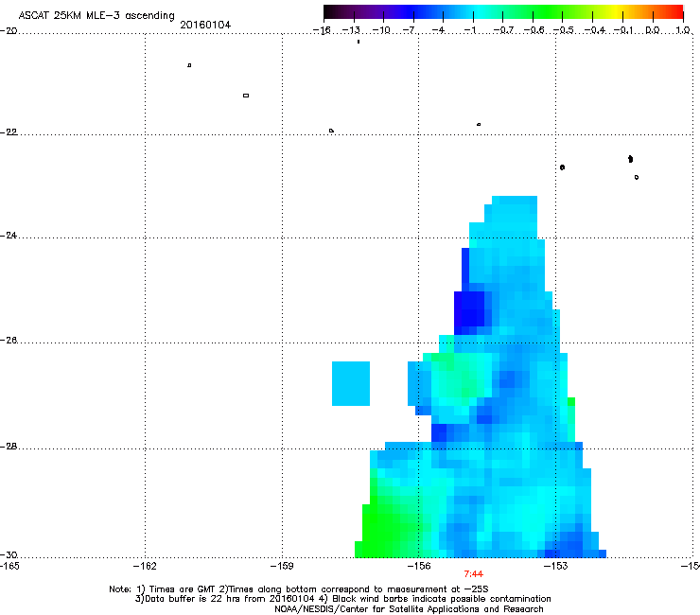
Task: Click the NOAA/NESDIS credit line
Action: click(409, 609)
